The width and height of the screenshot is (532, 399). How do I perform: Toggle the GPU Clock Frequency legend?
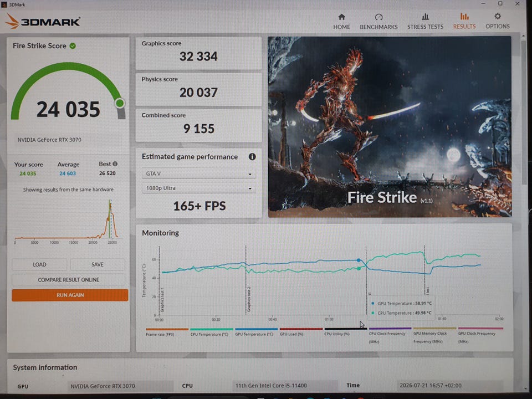pos(480,335)
